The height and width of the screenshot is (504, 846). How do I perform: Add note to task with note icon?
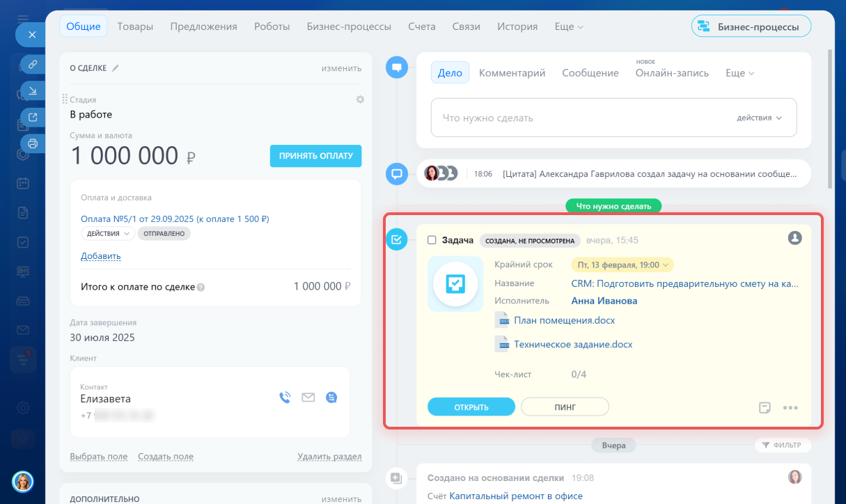(x=765, y=407)
